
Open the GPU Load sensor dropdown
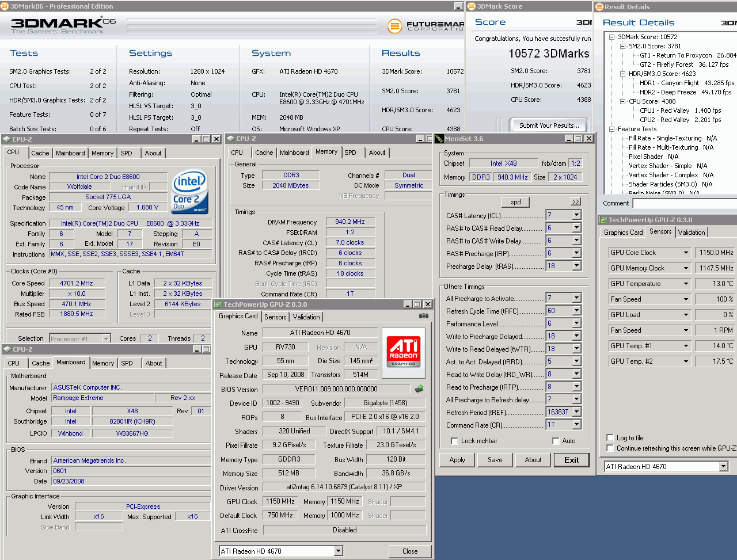tap(686, 315)
